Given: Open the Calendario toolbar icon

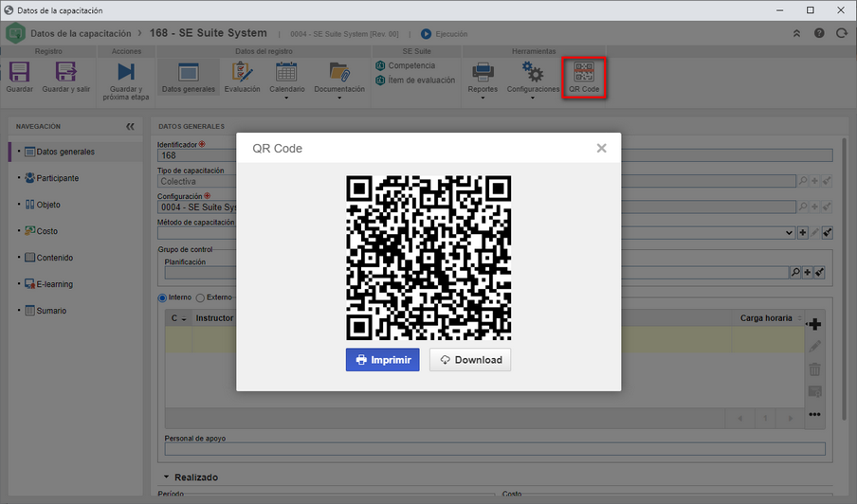Looking at the screenshot, I should [286, 72].
